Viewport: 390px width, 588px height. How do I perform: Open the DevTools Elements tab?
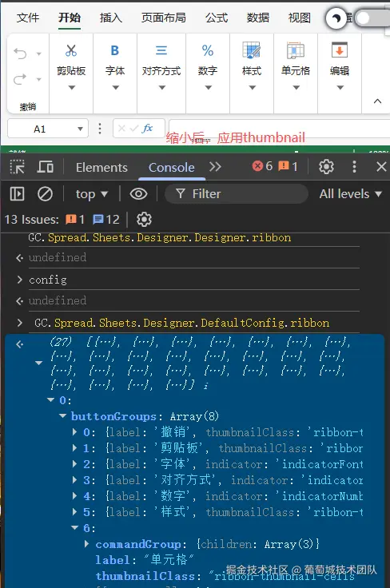tap(101, 167)
